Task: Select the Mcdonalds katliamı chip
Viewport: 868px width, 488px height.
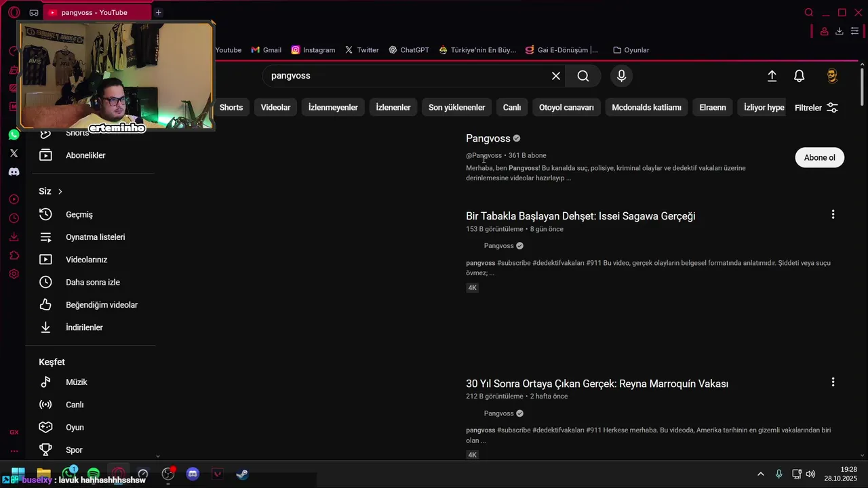Action: coord(647,107)
